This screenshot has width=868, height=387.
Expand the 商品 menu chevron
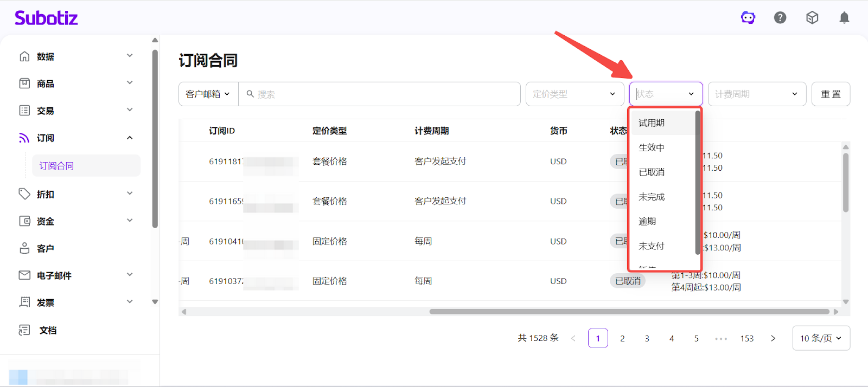(130, 83)
